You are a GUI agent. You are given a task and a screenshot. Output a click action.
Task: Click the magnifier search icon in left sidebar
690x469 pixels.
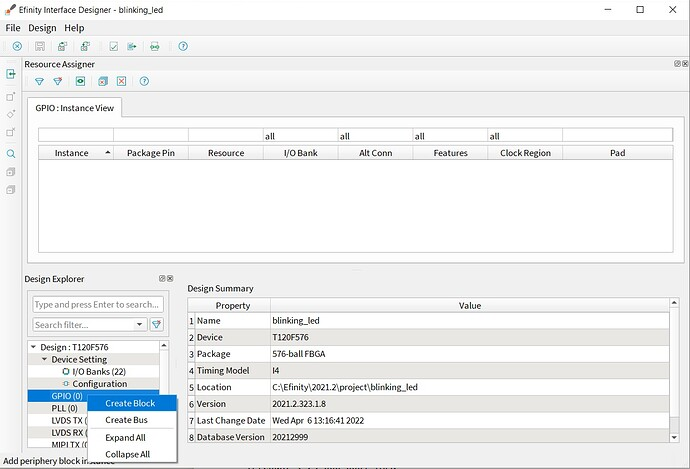[11, 154]
